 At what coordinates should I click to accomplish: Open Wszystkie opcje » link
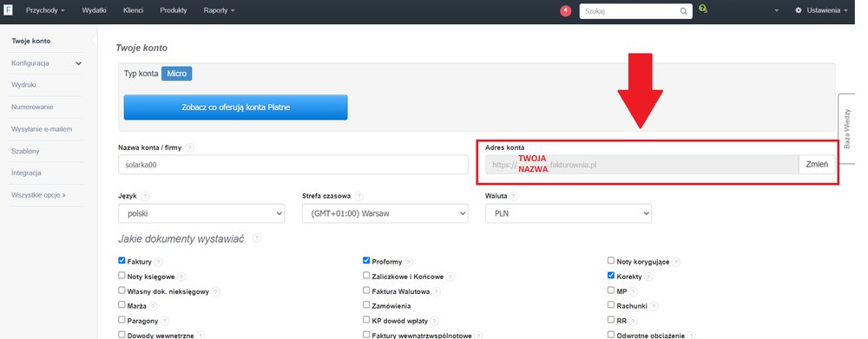pyautogui.click(x=39, y=195)
